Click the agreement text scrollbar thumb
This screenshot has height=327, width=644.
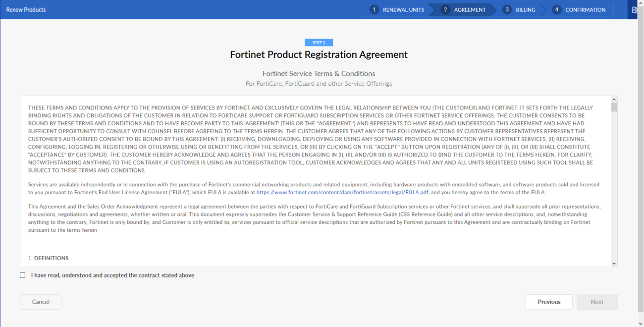pos(614,107)
